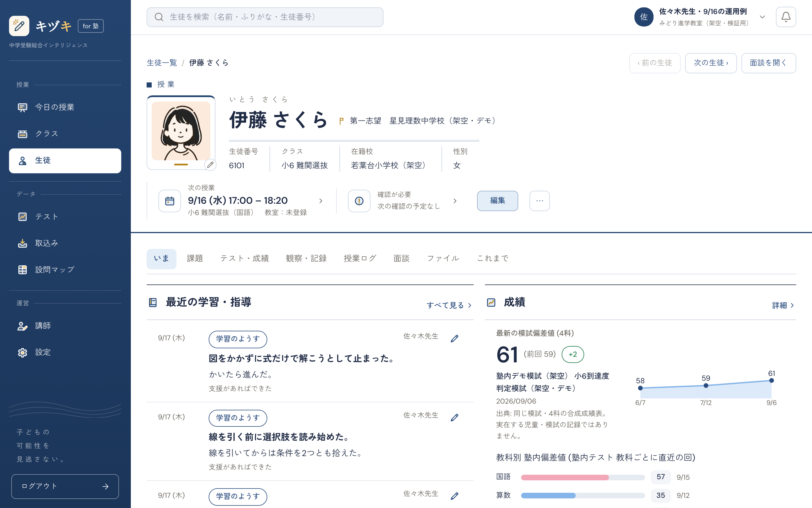The width and height of the screenshot is (812, 508).
Task: Click the search magnifier icon
Action: 159,17
